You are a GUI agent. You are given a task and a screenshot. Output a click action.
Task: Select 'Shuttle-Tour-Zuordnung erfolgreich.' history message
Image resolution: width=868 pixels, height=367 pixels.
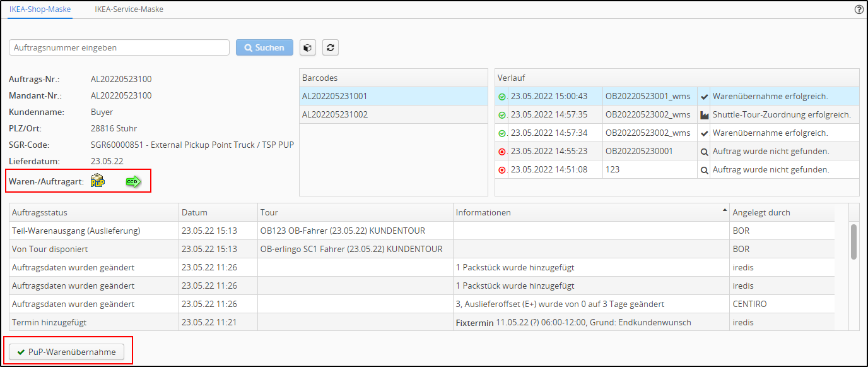tap(782, 115)
